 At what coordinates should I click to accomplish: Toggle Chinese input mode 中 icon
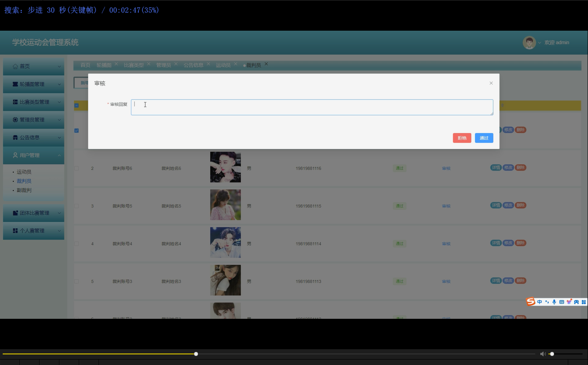point(540,302)
